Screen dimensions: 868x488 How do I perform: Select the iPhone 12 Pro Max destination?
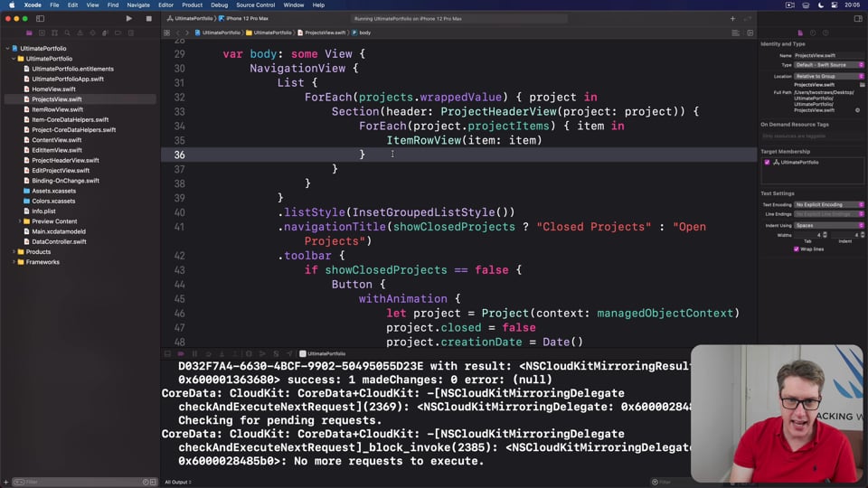point(244,18)
